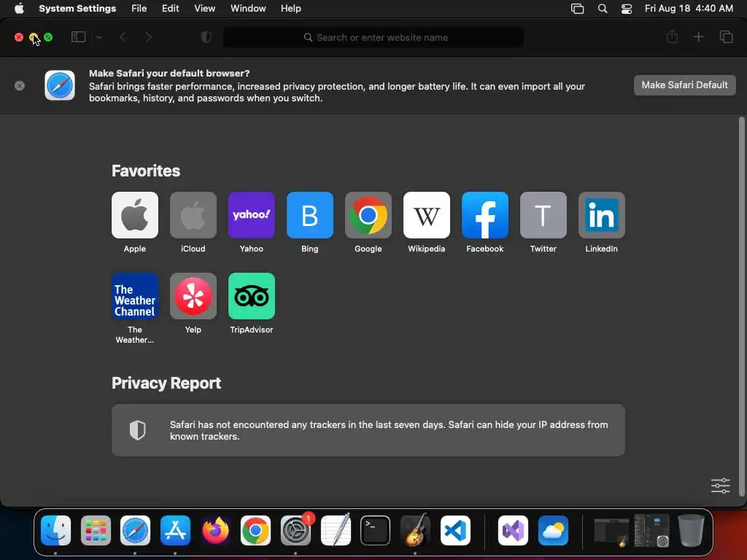This screenshot has width=747, height=560.
Task: Open the iCloud favorite tile
Action: (x=193, y=215)
